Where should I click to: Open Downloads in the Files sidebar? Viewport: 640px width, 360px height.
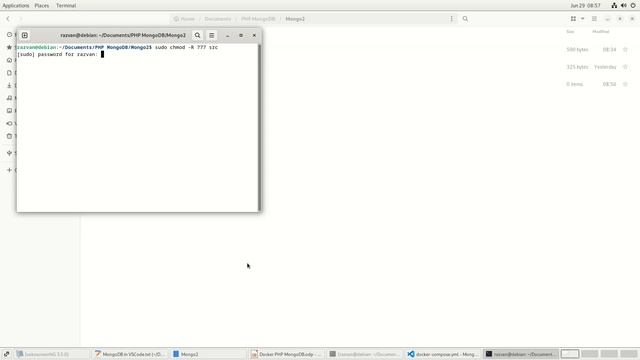[x=9, y=85]
